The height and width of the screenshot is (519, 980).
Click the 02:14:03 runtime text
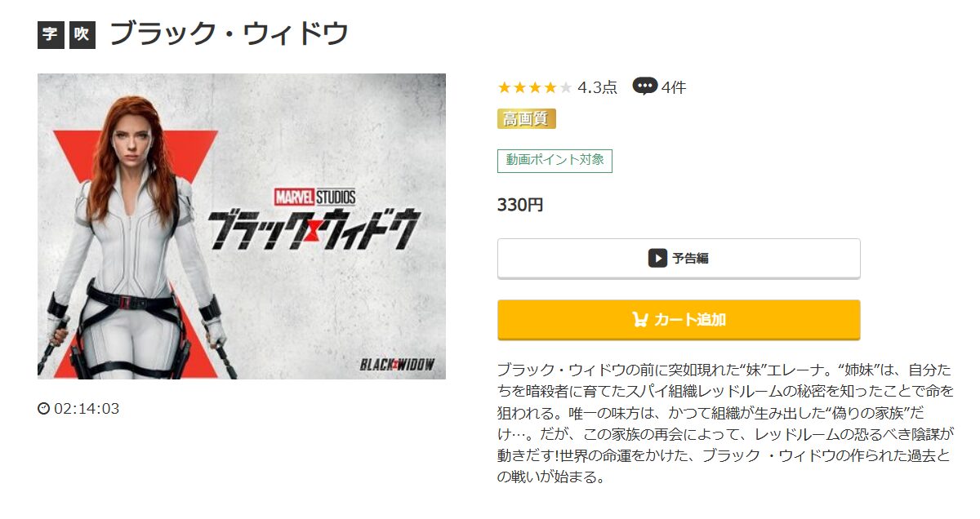click(87, 409)
